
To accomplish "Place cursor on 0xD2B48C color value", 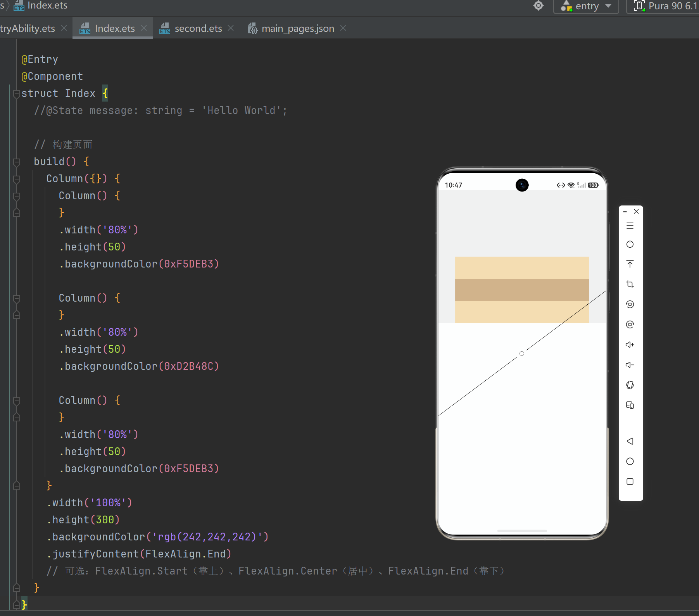I will pos(188,366).
